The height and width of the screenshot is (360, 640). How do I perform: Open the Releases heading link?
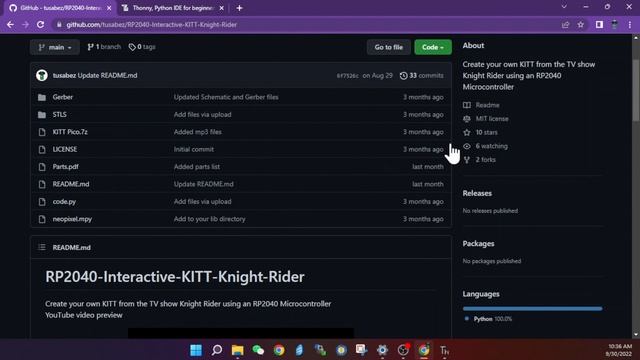pos(477,193)
